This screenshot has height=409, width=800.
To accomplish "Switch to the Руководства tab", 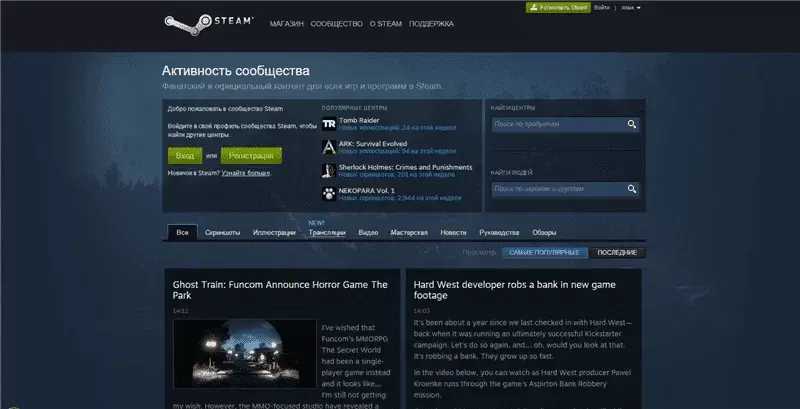I will pos(499,233).
